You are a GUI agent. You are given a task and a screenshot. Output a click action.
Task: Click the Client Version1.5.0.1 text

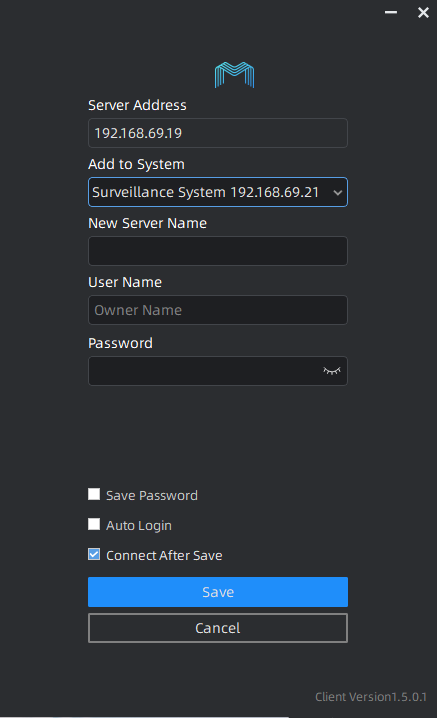371,696
